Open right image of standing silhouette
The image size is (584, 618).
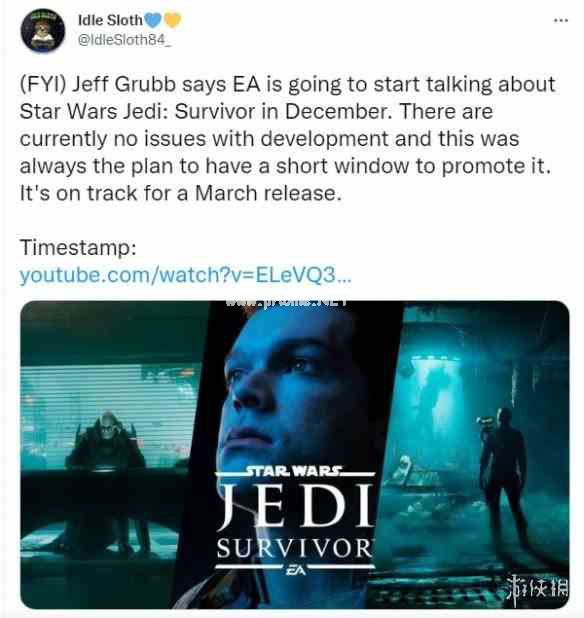(471, 455)
